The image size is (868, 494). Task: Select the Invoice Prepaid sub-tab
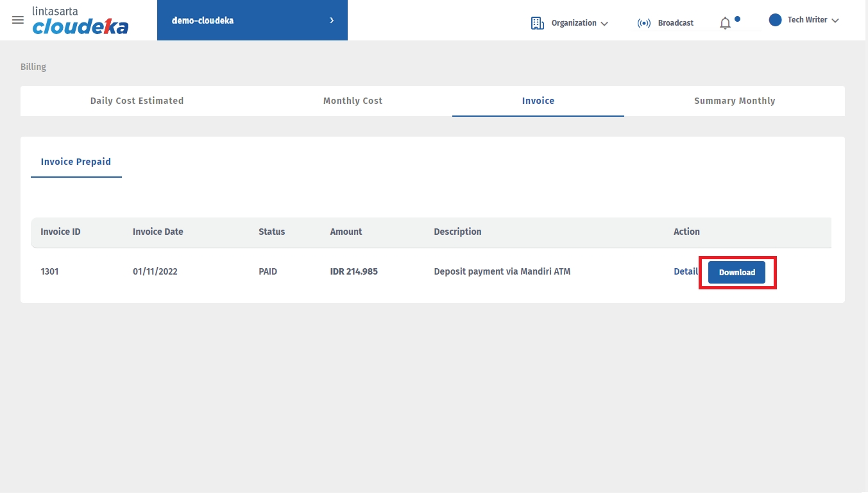tap(76, 162)
